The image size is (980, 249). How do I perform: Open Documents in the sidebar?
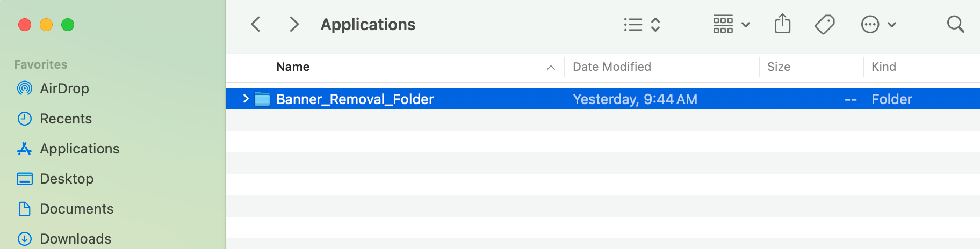(x=76, y=209)
